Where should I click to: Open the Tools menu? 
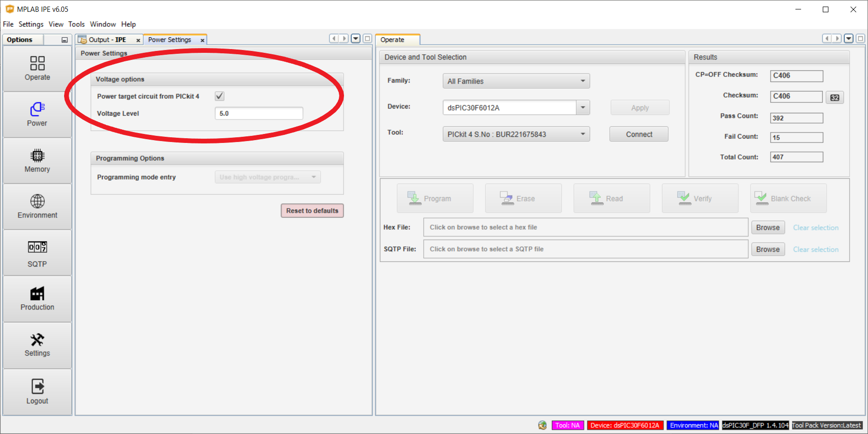pos(76,24)
